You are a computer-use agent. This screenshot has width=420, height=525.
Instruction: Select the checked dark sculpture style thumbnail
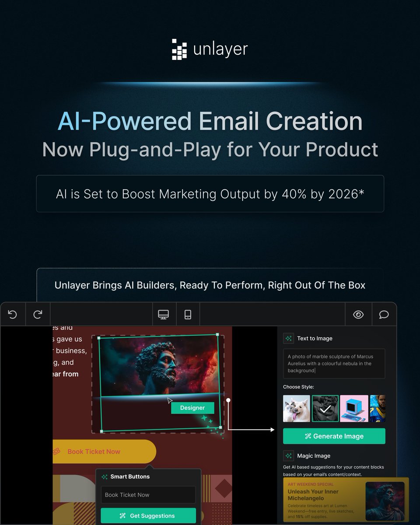click(x=325, y=409)
